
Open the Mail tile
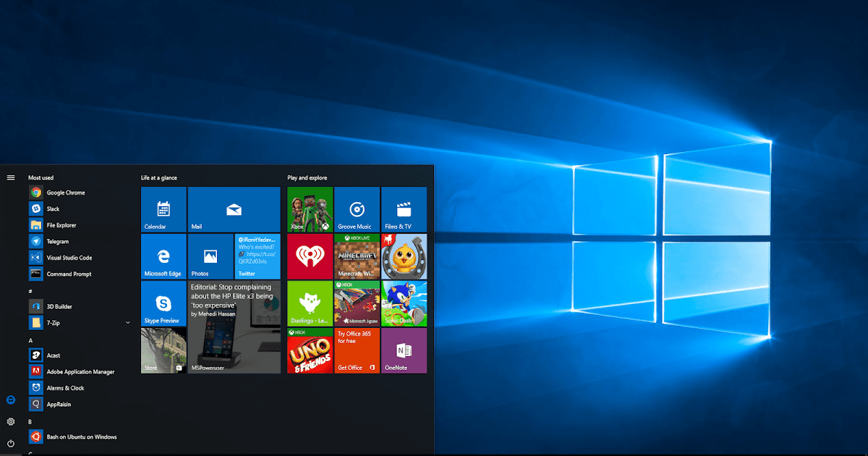click(x=234, y=209)
